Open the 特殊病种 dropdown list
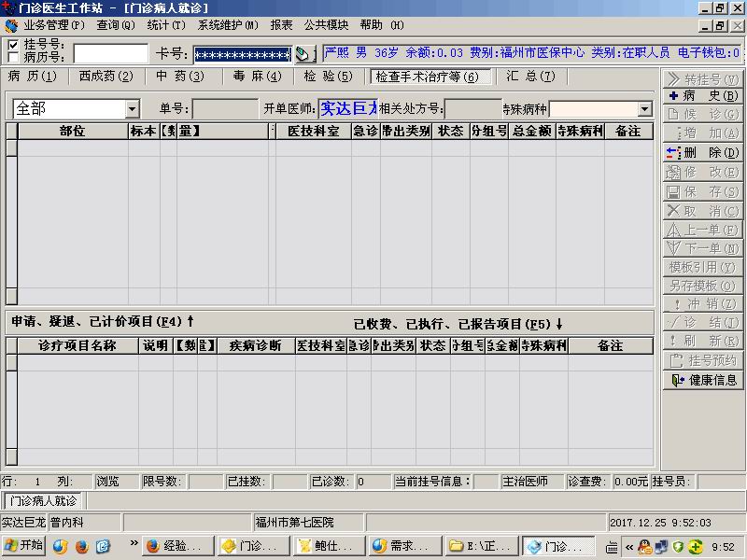This screenshot has width=747, height=560. click(644, 109)
